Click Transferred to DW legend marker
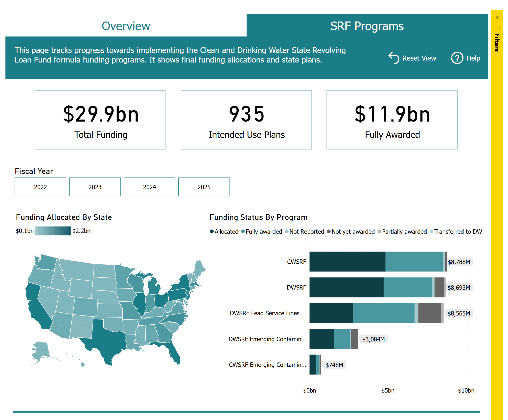Viewport: 508px width, 420px height. point(431,231)
